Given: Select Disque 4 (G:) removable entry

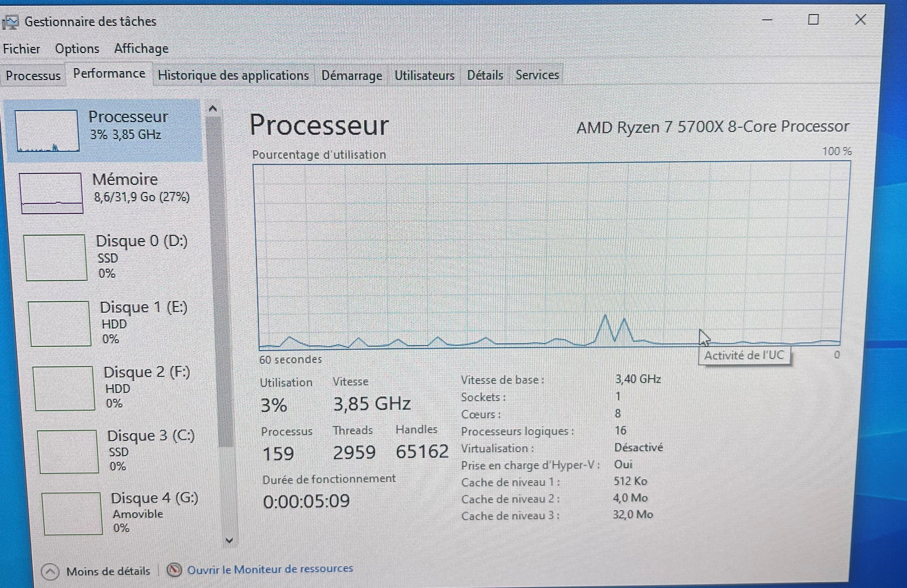Looking at the screenshot, I should (155, 513).
